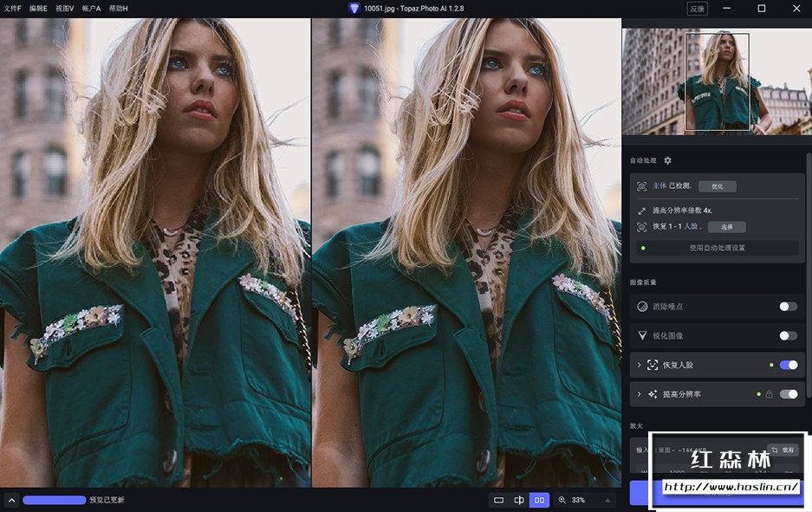Click the navigator thumbnail preview
This screenshot has height=512, width=812.
click(x=717, y=81)
